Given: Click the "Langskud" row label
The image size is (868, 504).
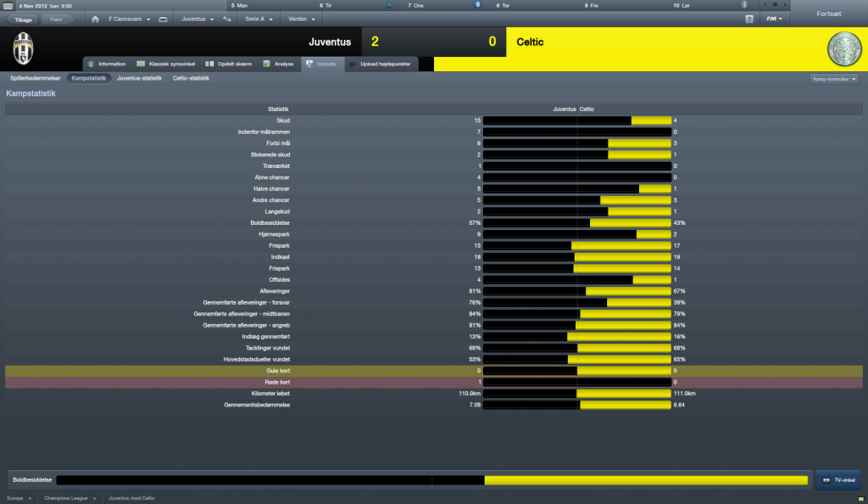Looking at the screenshot, I should click(x=277, y=211).
